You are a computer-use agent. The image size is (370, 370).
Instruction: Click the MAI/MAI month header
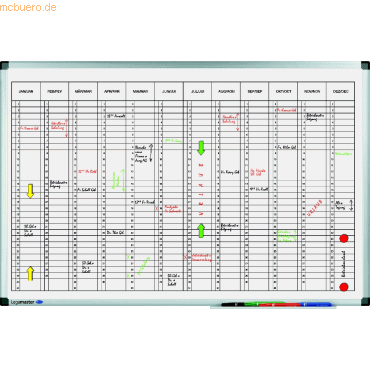pyautogui.click(x=140, y=91)
